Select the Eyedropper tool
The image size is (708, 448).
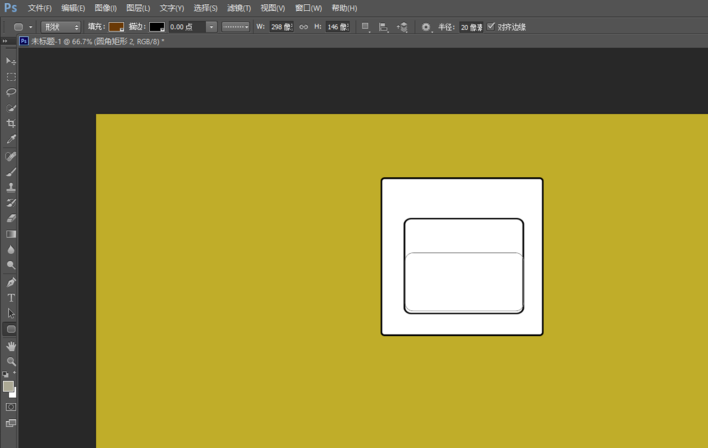[x=11, y=140]
